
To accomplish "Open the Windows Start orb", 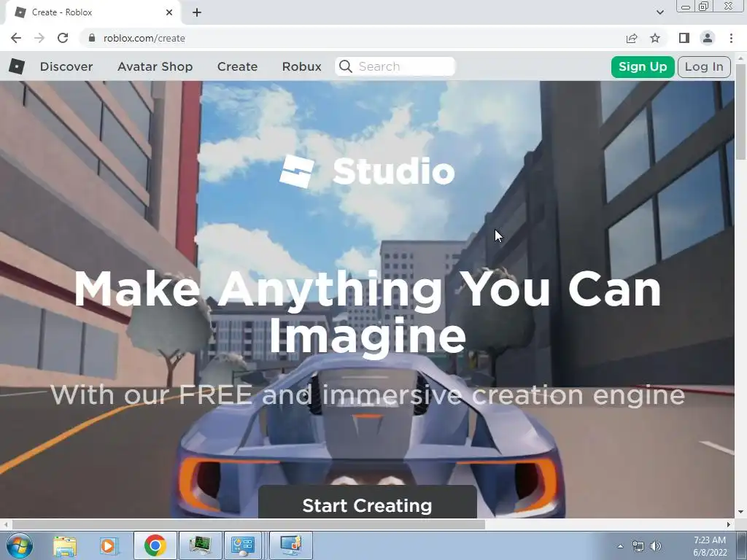I will pyautogui.click(x=20, y=545).
